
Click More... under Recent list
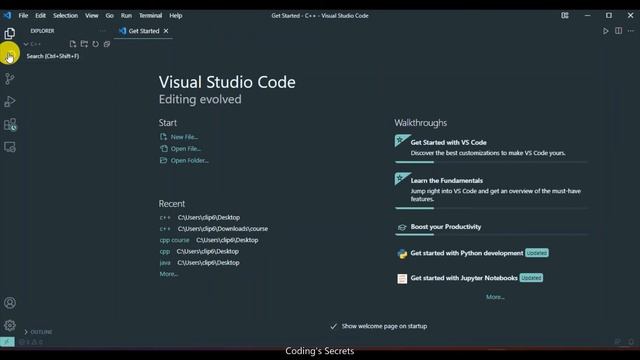coord(169,274)
